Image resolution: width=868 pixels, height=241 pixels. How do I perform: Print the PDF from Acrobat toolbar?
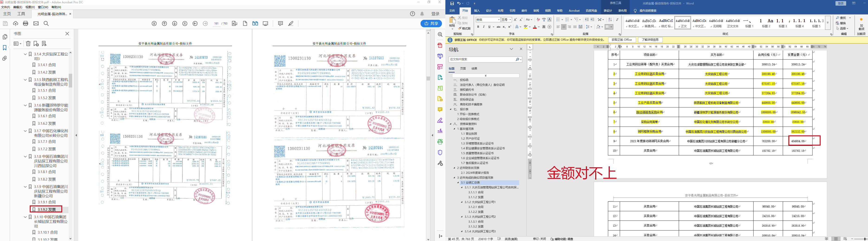26,23
